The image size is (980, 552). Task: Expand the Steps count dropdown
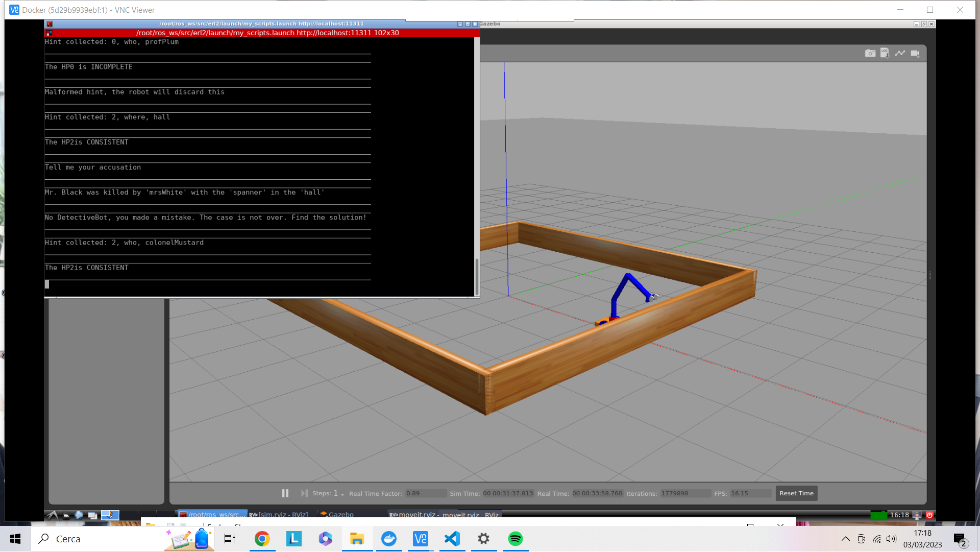coord(342,494)
